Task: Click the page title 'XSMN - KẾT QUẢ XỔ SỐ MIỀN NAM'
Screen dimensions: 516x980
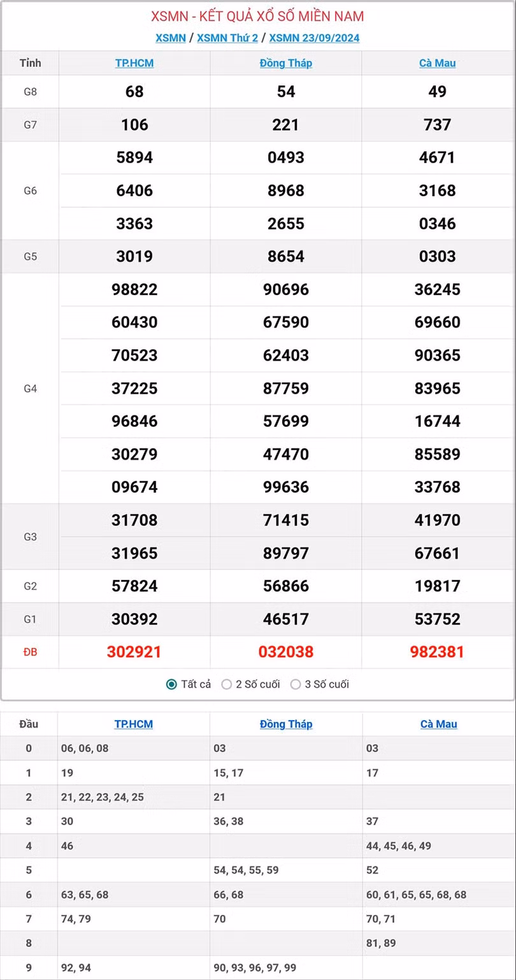Action: pos(258,17)
